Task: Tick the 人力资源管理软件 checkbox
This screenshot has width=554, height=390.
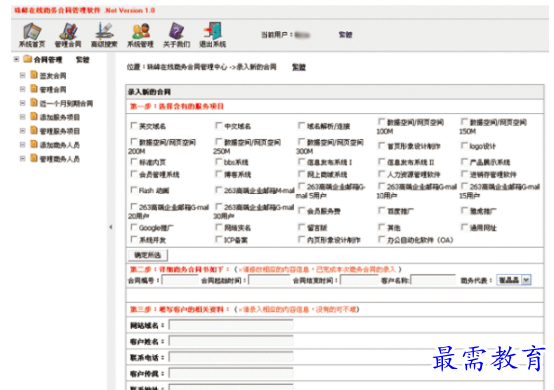Action: (x=382, y=174)
